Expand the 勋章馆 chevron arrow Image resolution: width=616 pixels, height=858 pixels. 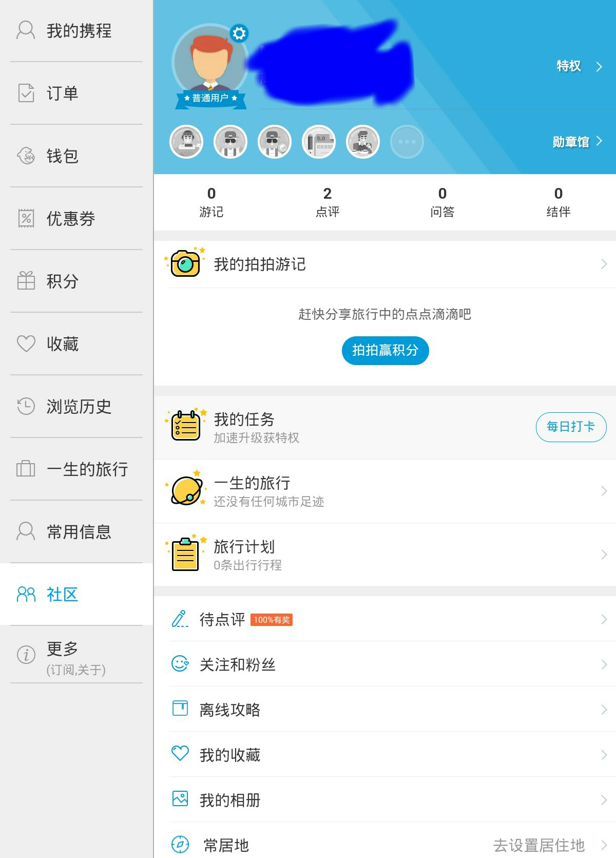tap(599, 141)
